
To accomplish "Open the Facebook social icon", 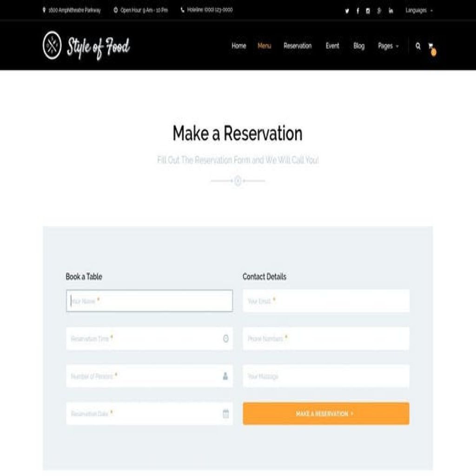I will pos(357,11).
